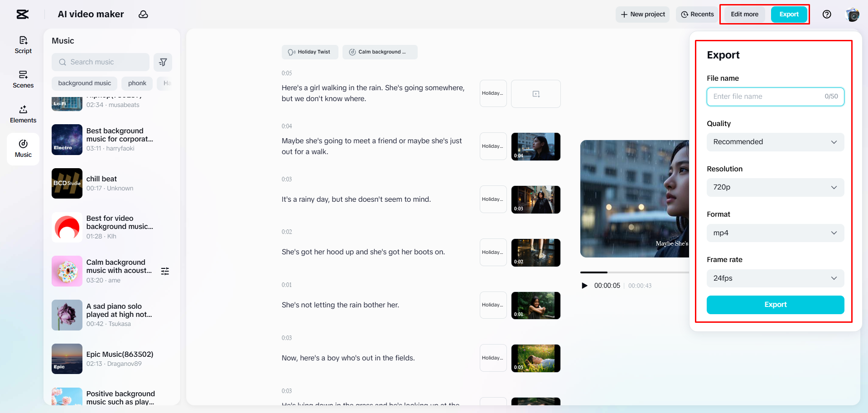Select the Holiday Twist voice chip
The width and height of the screenshot is (868, 413).
(x=310, y=52)
